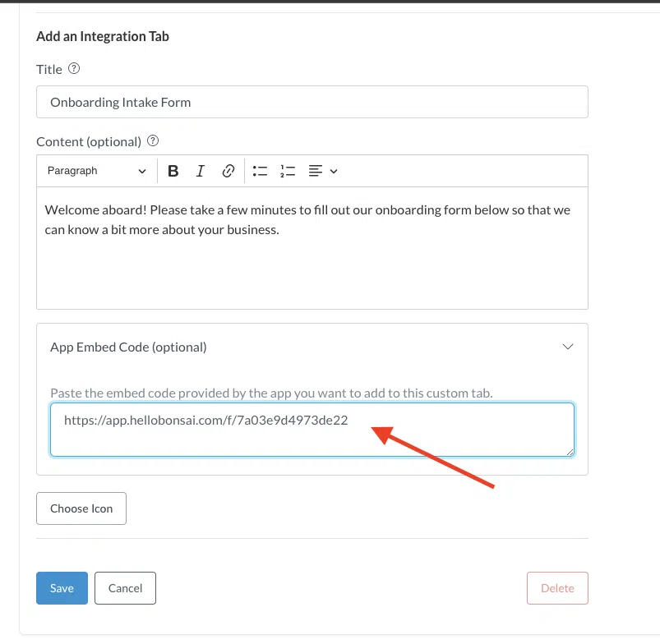Create a bulleted list
Viewport: 660px width, 644px height.
[x=261, y=171]
